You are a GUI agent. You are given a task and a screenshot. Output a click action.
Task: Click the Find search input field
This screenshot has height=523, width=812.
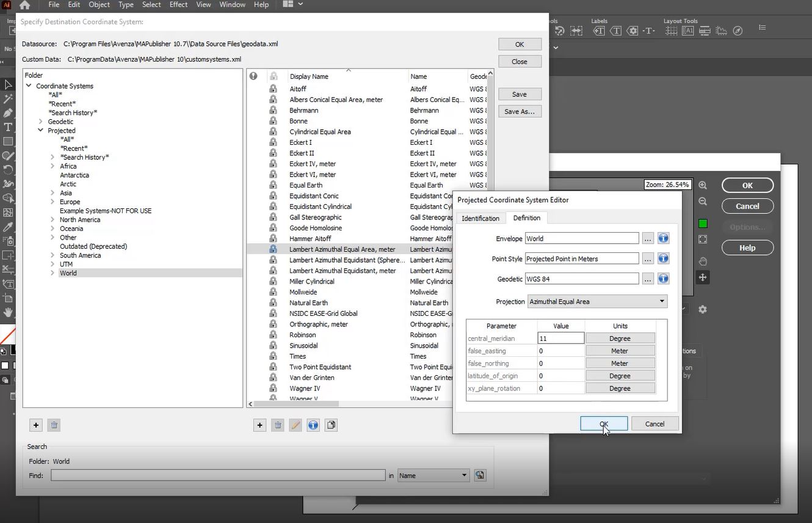[218, 475]
